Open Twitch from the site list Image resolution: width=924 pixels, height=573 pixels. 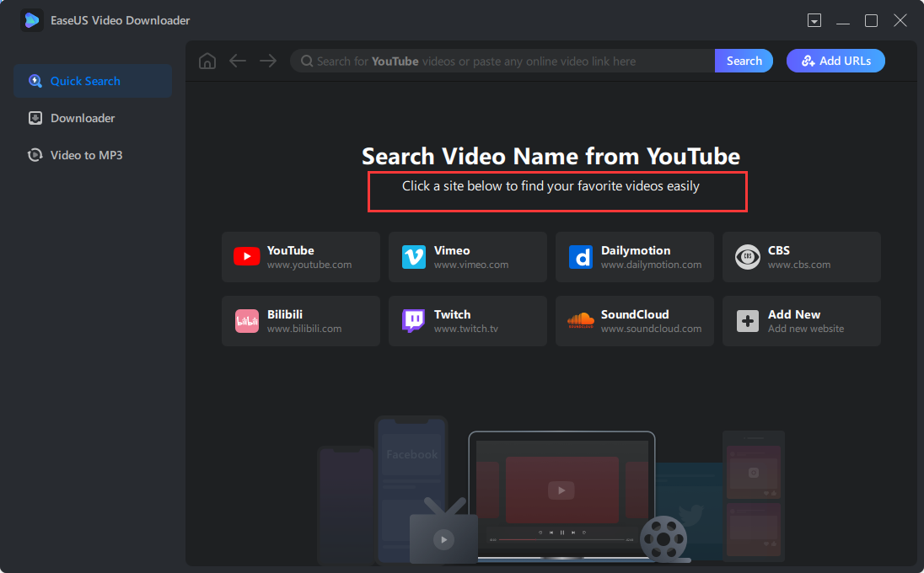pyautogui.click(x=467, y=321)
